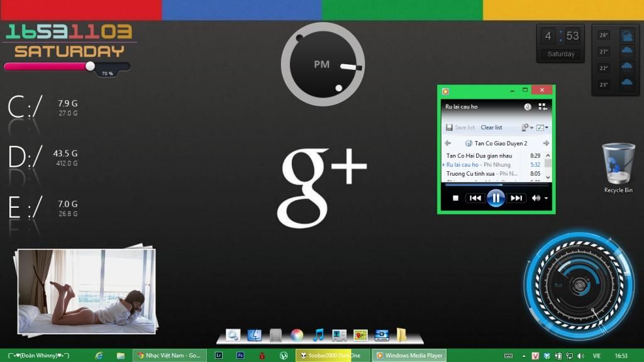
Task: Click the playlist scrollbar up arrow
Action: 548,156
